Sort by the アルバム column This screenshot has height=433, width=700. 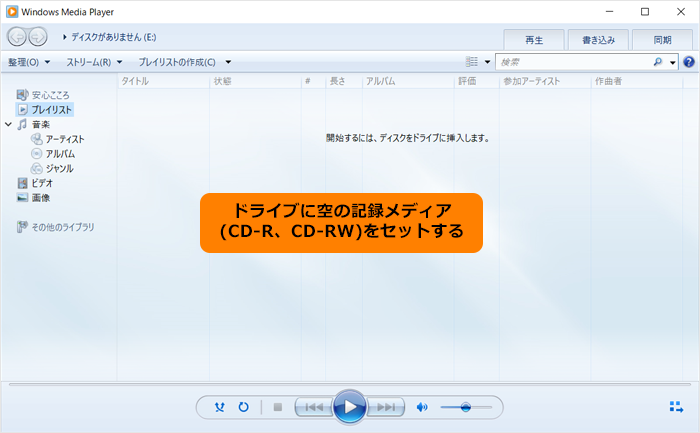click(x=408, y=81)
